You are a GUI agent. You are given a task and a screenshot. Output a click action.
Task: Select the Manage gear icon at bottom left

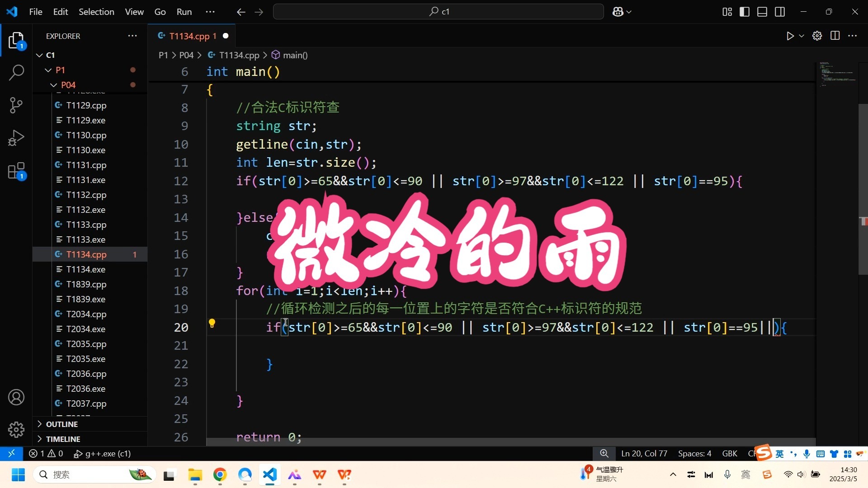coord(16,430)
